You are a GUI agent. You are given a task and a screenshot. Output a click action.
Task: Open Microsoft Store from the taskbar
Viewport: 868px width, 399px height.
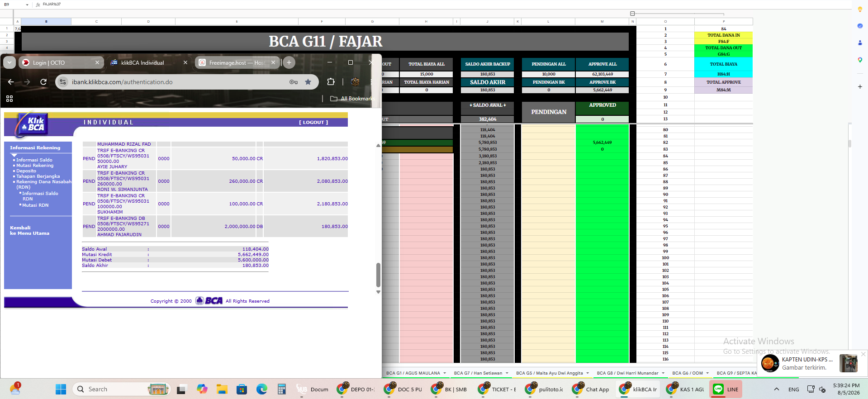pos(242,389)
